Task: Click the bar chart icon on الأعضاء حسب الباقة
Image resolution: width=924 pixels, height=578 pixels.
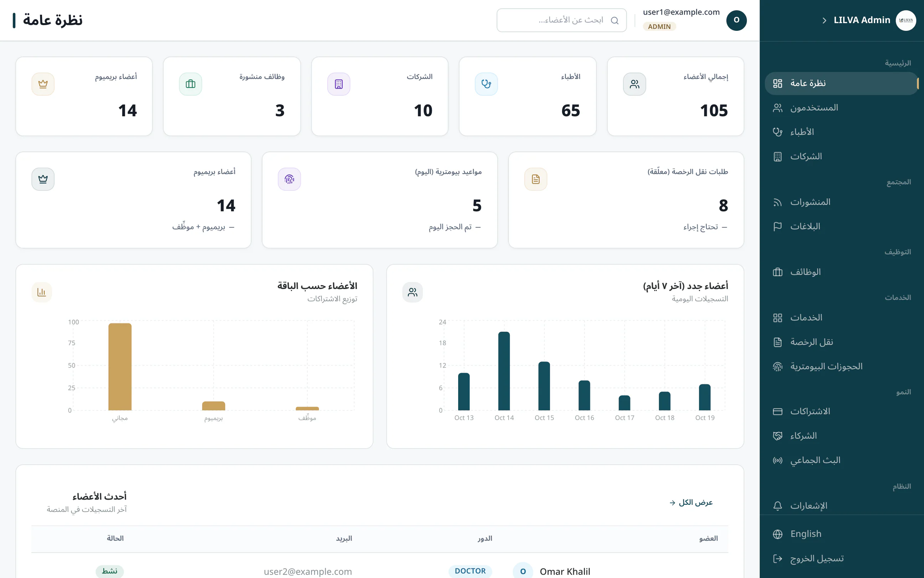Action: click(42, 292)
